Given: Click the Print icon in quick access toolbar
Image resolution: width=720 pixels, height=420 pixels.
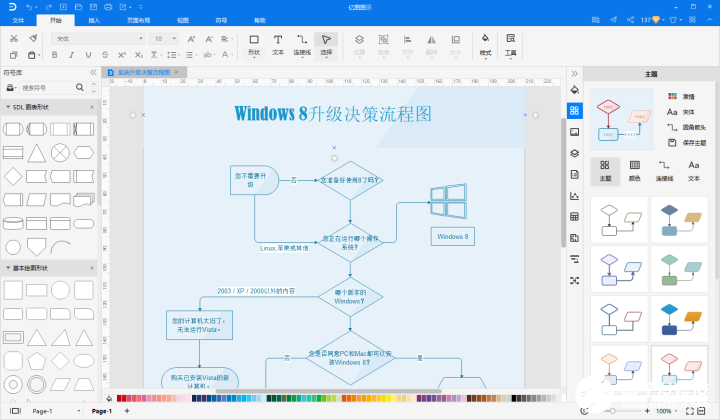Looking at the screenshot, I should click(x=108, y=7).
